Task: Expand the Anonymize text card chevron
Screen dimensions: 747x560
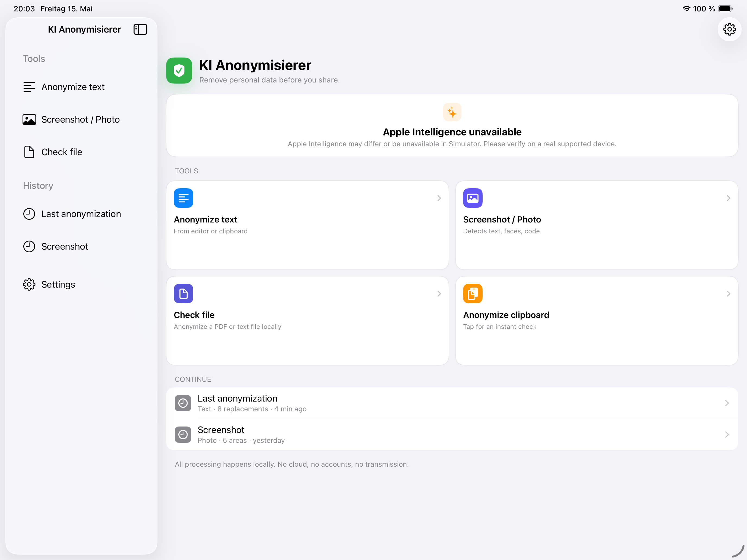Action: click(x=439, y=198)
